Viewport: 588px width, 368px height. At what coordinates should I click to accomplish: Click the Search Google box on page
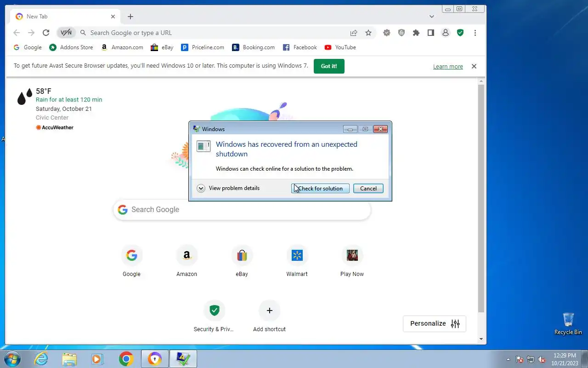tap(242, 210)
